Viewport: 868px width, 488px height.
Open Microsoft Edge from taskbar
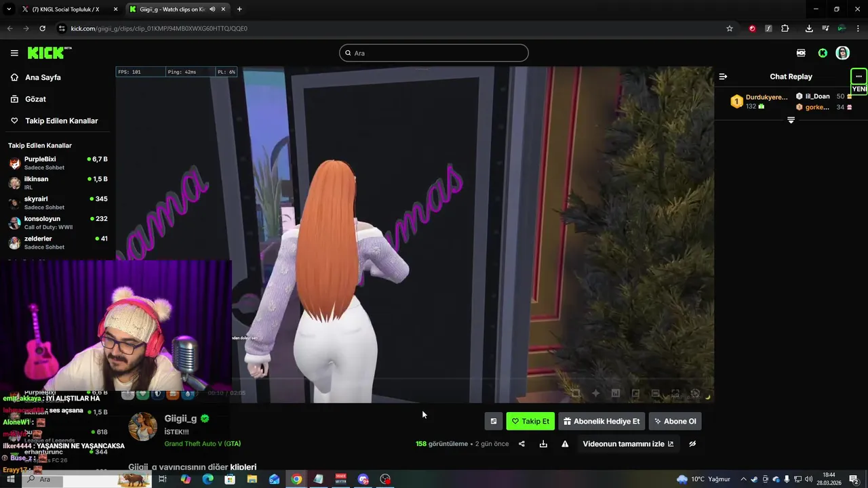tap(208, 479)
